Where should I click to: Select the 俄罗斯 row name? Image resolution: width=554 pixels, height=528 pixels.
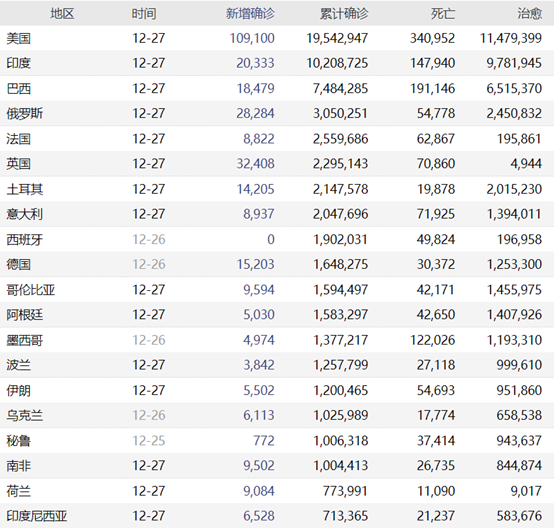(24, 113)
